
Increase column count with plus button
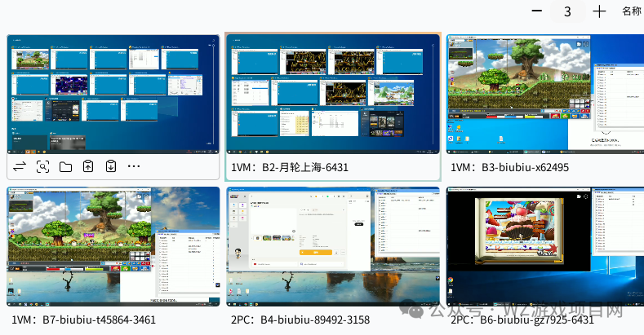[600, 11]
